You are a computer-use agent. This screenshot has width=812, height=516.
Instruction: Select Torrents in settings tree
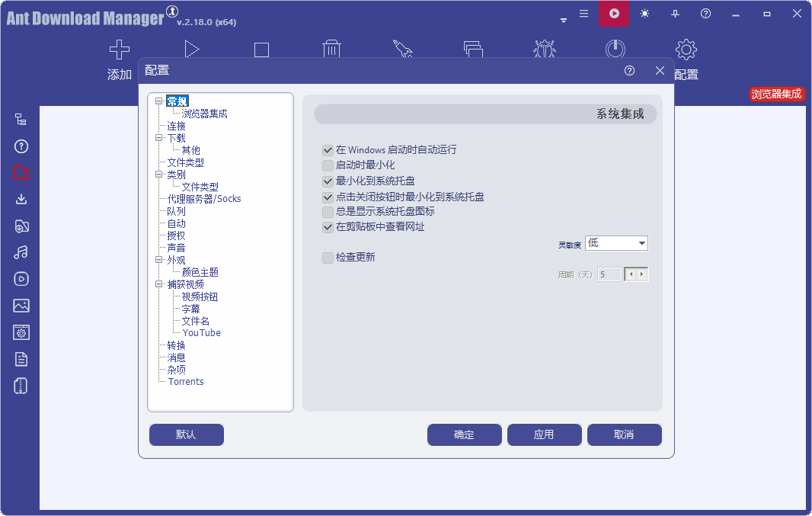pyautogui.click(x=186, y=381)
